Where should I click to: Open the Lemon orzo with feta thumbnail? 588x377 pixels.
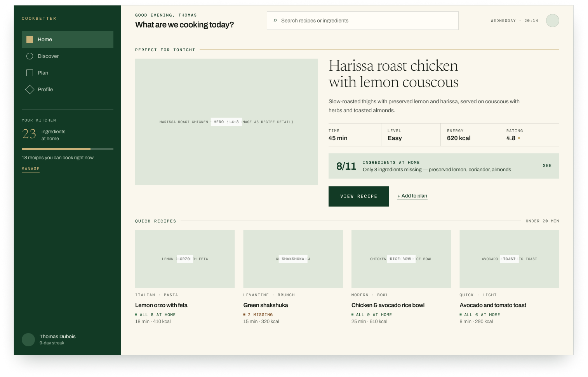(x=185, y=259)
